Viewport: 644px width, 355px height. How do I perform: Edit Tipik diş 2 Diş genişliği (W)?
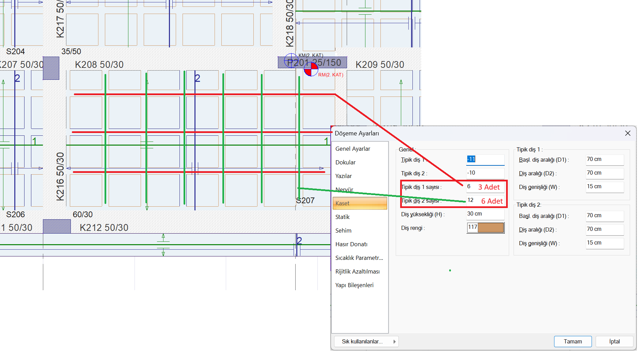tap(605, 243)
